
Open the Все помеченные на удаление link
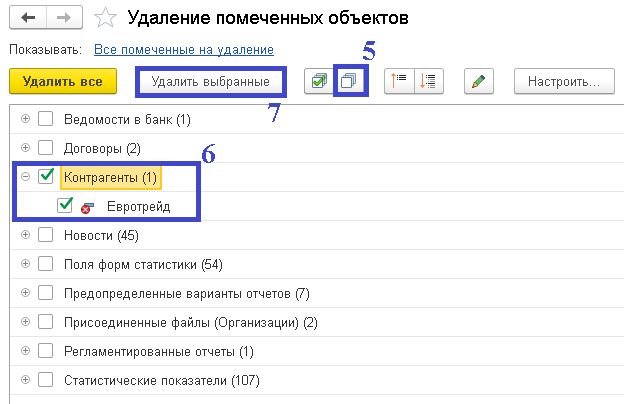click(x=184, y=50)
